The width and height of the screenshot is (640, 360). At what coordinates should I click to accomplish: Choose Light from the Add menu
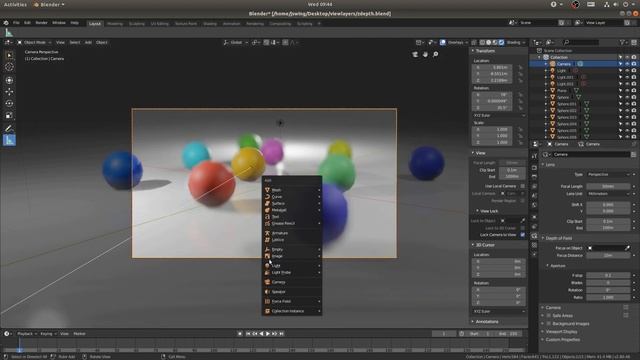pyautogui.click(x=292, y=266)
